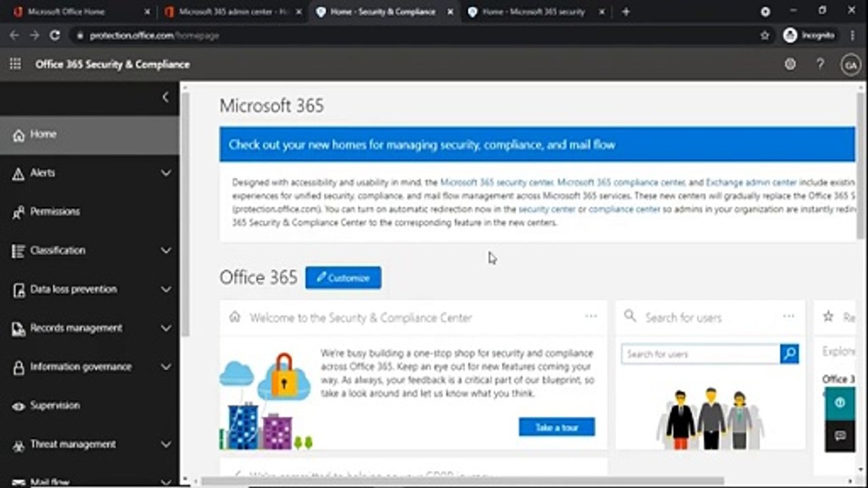Expand the Data loss prevention chevron
This screenshot has width=868, height=488.
point(165,289)
